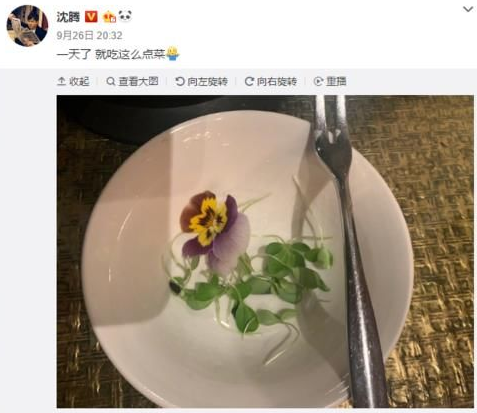Click the emoji in the post text
Viewport: 477px width, 413px height.
tap(172, 53)
